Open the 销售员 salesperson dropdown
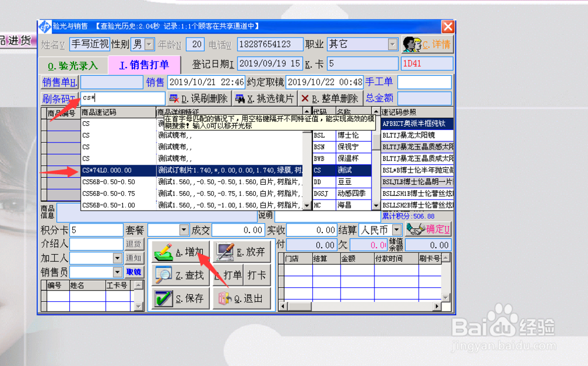 point(118,272)
